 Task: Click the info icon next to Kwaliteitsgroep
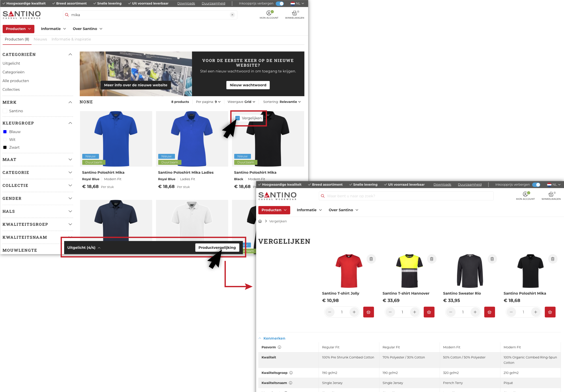point(291,373)
